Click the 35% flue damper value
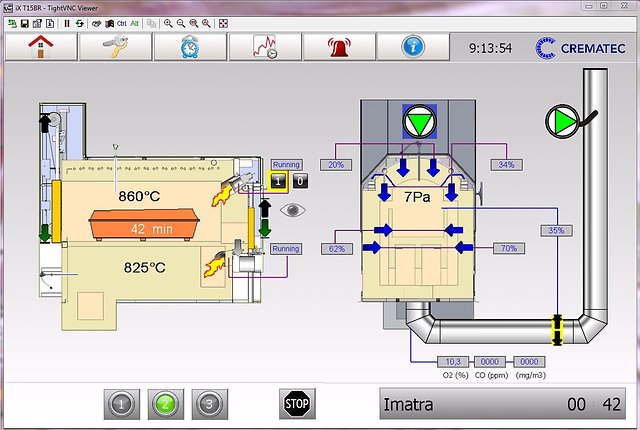The image size is (640, 430). pyautogui.click(x=556, y=231)
